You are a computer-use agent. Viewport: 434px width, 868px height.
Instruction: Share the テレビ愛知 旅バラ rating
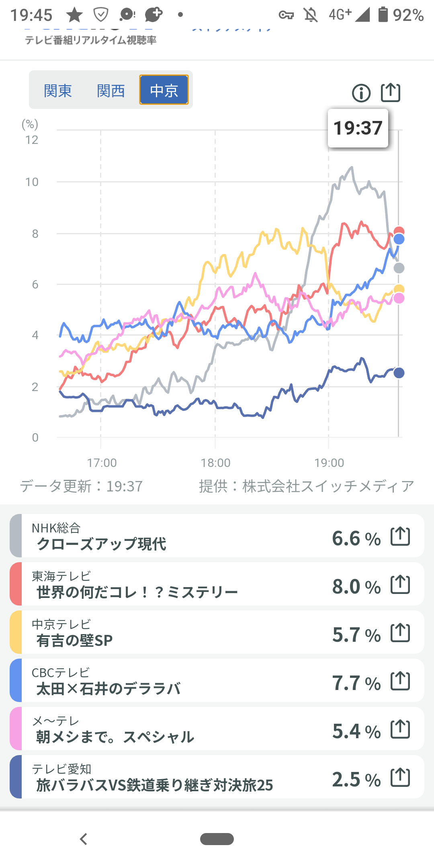[x=400, y=777]
